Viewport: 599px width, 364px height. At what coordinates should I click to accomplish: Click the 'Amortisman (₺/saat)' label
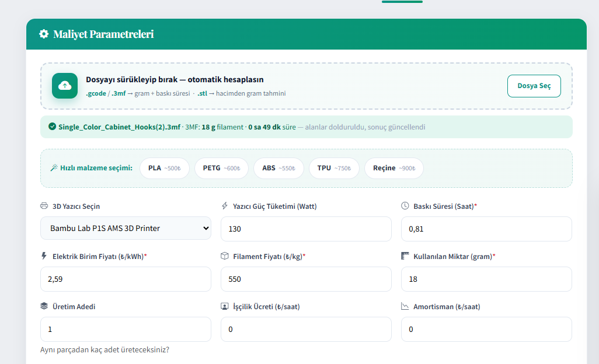click(x=447, y=307)
